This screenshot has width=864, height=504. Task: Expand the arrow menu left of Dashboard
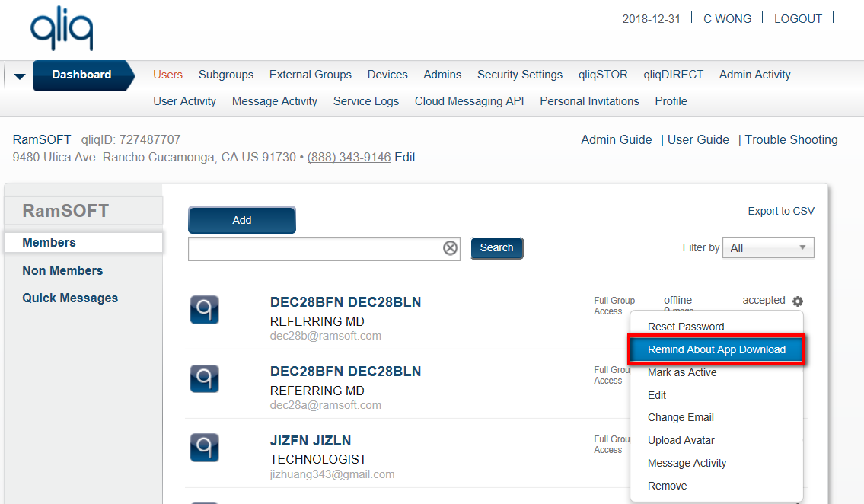click(20, 76)
